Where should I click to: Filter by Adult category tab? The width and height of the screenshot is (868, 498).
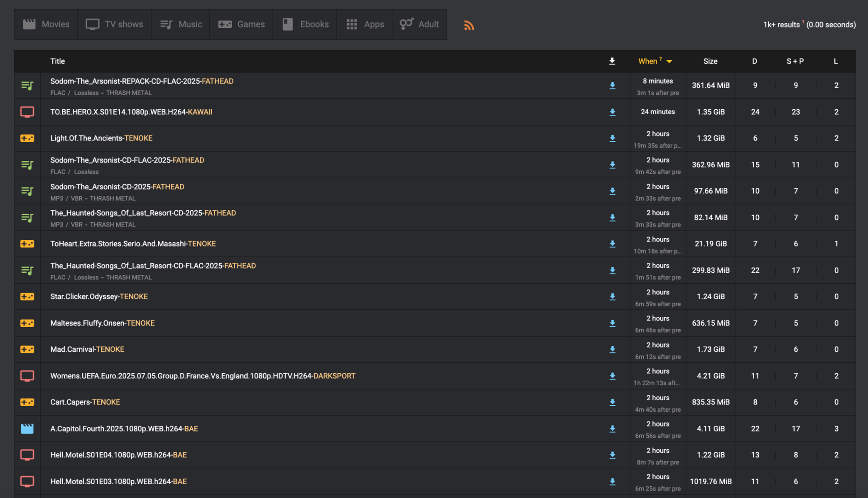pos(419,24)
